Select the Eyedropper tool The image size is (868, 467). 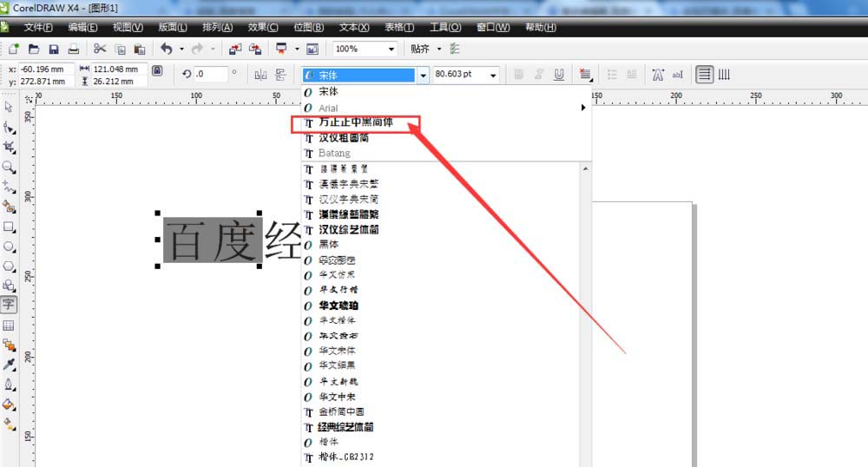tap(9, 365)
